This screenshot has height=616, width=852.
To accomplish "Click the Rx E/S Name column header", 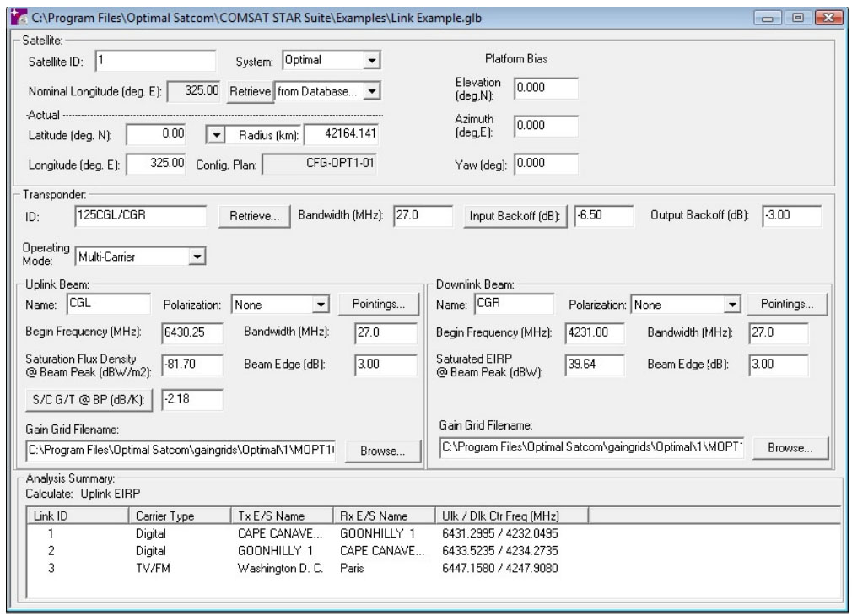I will (384, 516).
